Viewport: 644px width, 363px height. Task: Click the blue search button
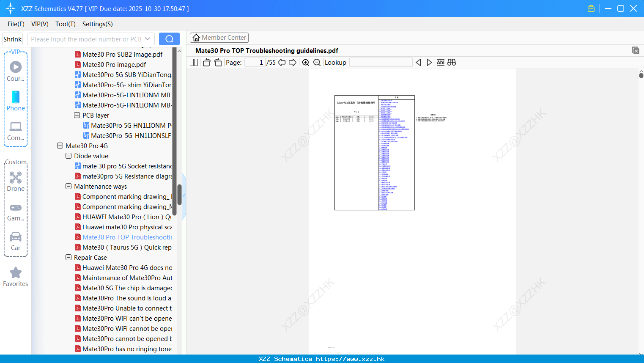(x=169, y=39)
